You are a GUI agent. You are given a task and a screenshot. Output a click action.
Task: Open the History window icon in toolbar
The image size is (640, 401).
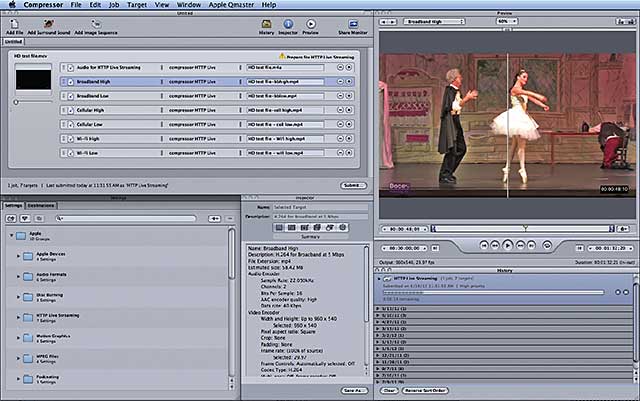coord(266,24)
